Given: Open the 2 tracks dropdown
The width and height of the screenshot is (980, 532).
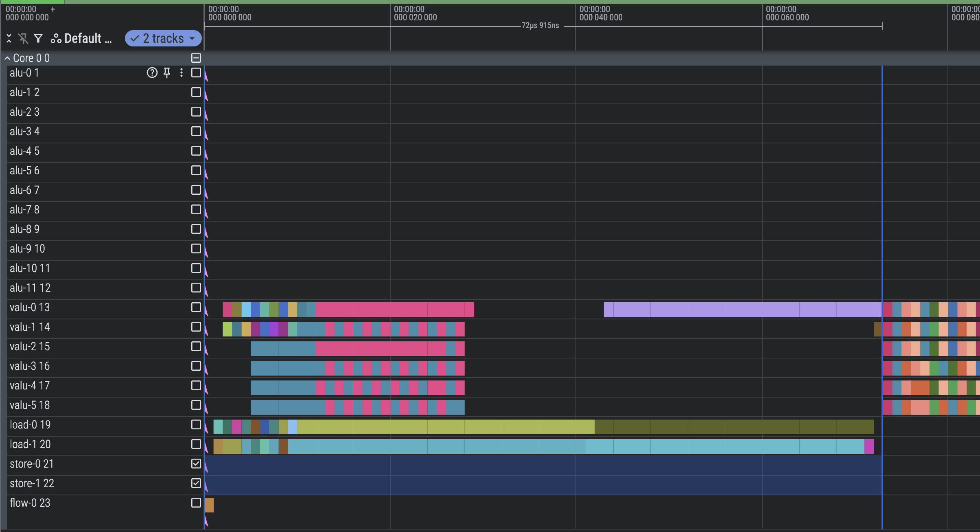Looking at the screenshot, I should pyautogui.click(x=163, y=38).
